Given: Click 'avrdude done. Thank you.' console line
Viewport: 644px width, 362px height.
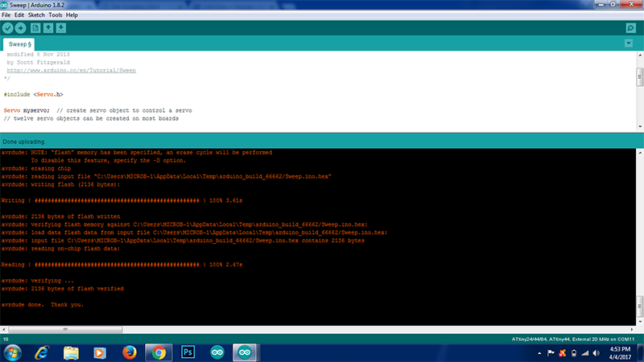Looking at the screenshot, I should pos(43,305).
